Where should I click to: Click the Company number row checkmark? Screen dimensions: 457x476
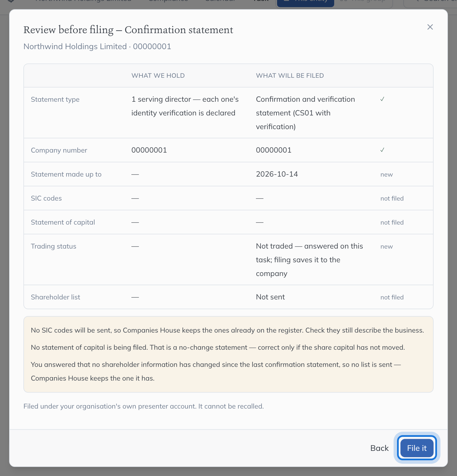click(x=382, y=150)
